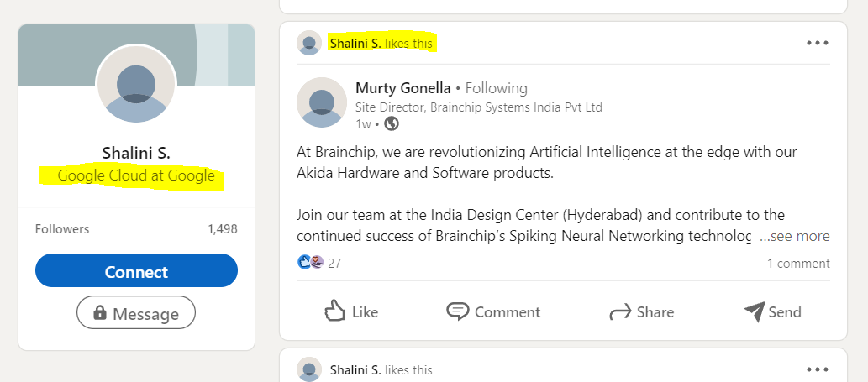The width and height of the screenshot is (868, 382).
Task: Click highlighted Shalini S. likes this header
Action: pyautogui.click(x=381, y=42)
